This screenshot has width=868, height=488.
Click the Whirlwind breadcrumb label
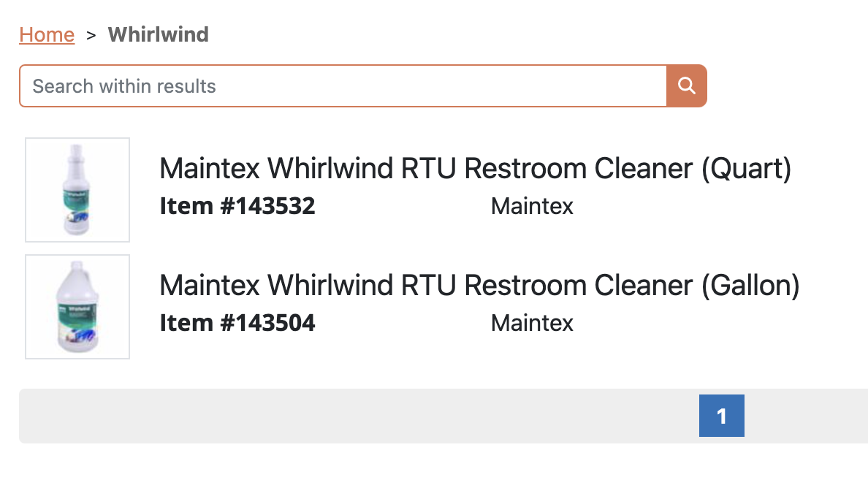[x=159, y=34]
